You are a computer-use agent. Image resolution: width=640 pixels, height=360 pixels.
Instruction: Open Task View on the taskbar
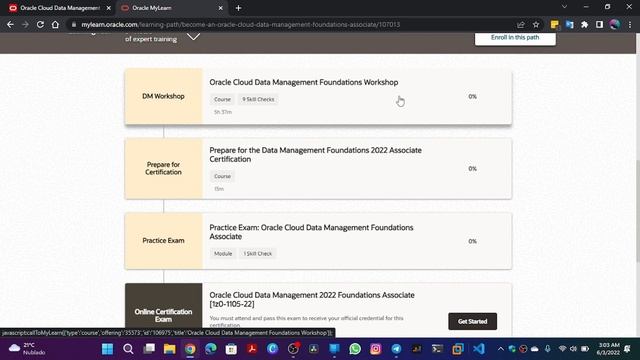(x=149, y=349)
